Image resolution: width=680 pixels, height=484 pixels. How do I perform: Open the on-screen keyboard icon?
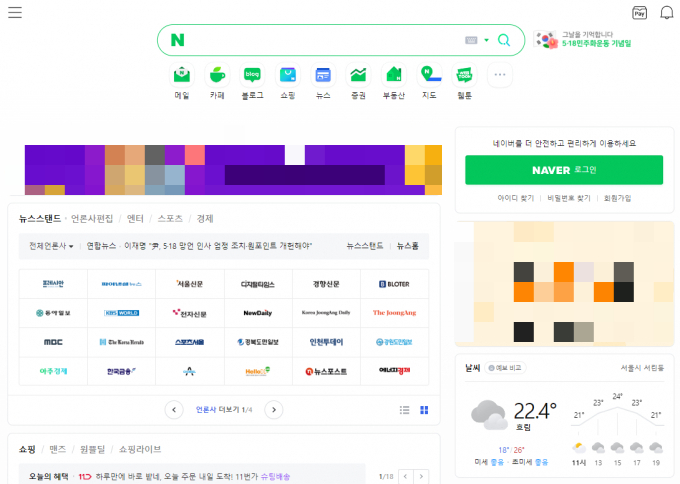coord(471,40)
